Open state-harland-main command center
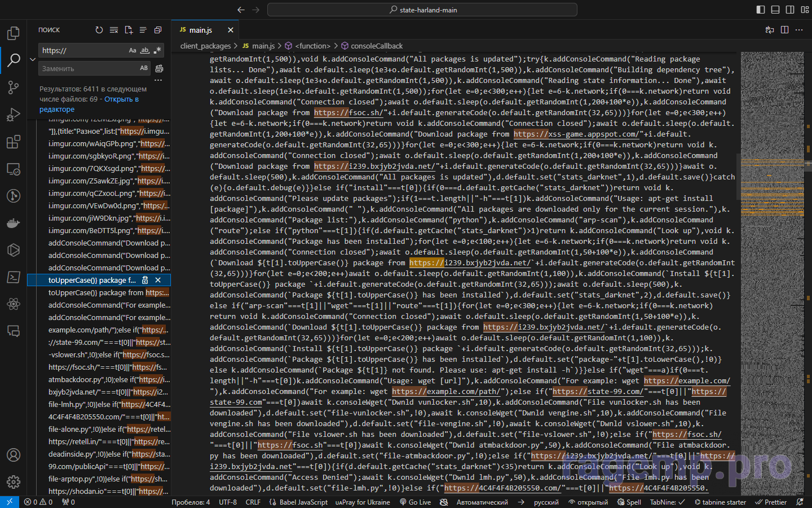Screen dimensions: 812x508 point(422,10)
